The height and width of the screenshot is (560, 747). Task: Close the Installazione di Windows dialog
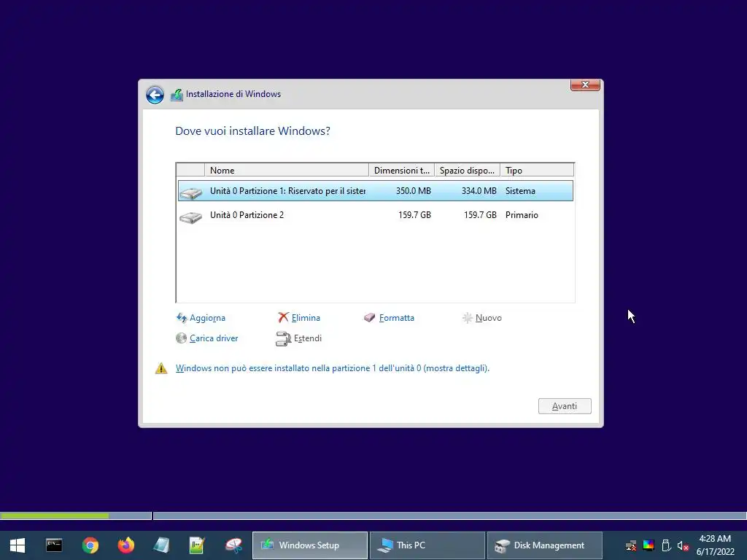(x=585, y=85)
